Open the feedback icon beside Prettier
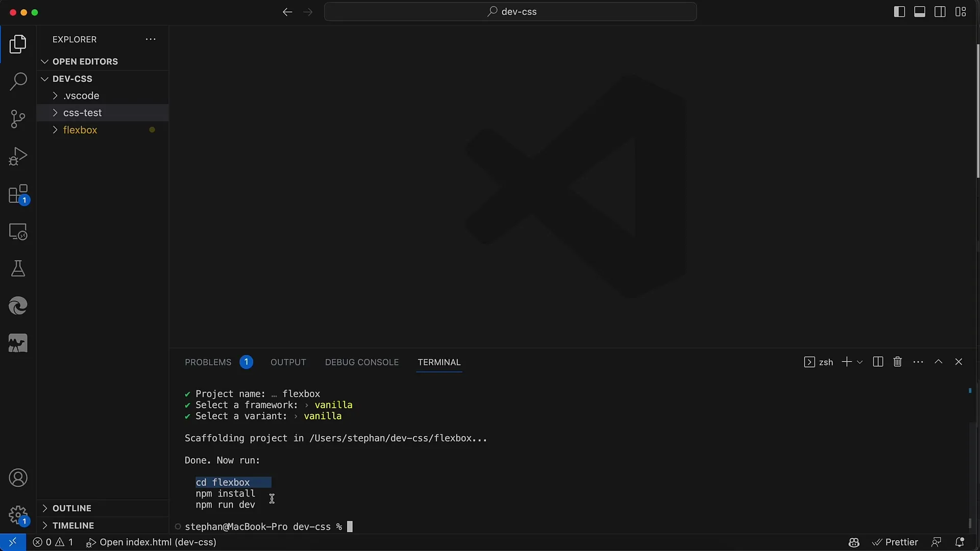Screen dimensions: 980x551 point(936,542)
